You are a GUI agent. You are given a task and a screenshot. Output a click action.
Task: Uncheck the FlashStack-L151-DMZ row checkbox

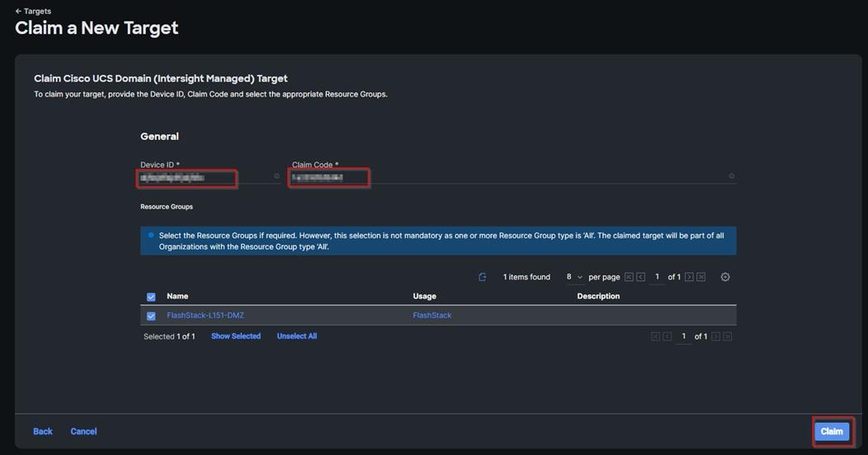tap(151, 316)
